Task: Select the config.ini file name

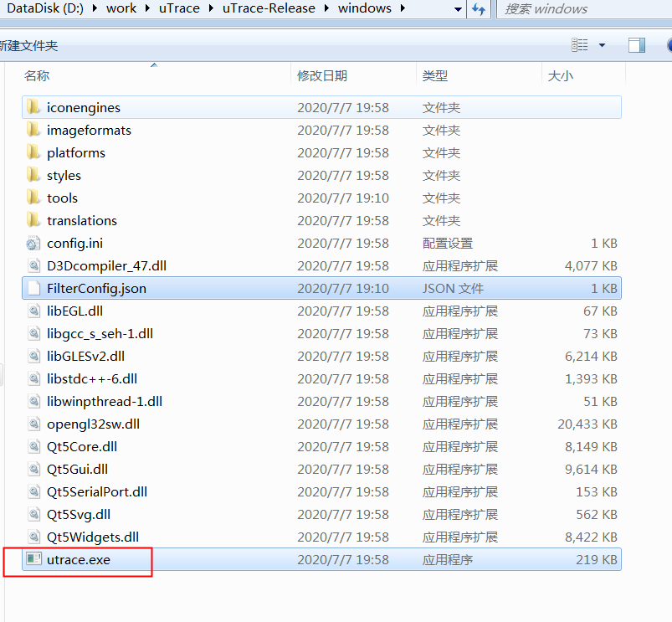Action: (75, 243)
